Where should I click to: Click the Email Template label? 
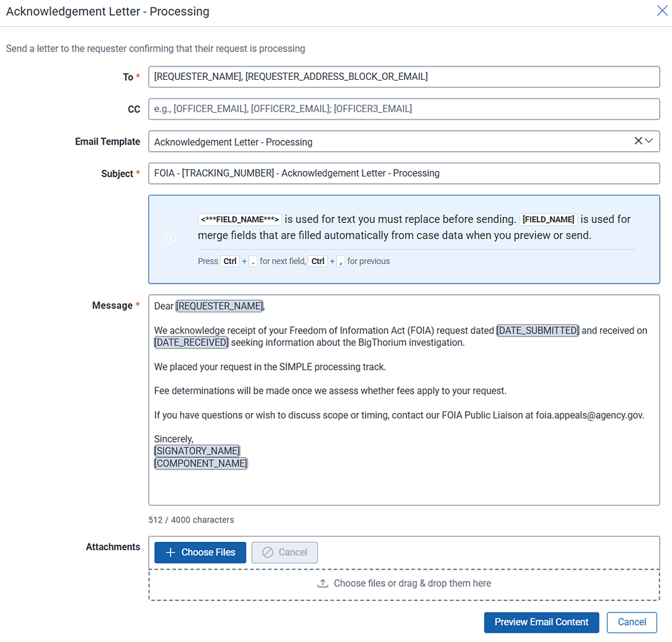point(108,142)
